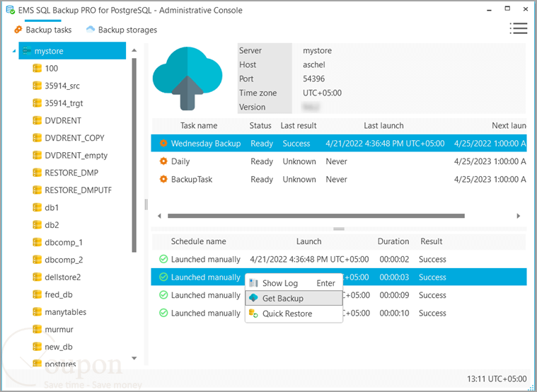Switch to the Backup storages tab
The width and height of the screenshot is (537, 392).
click(x=121, y=30)
